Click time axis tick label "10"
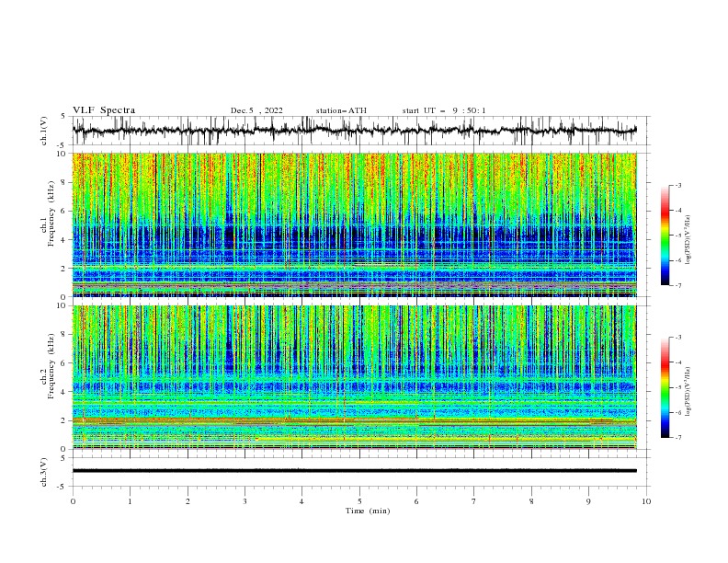Image resolution: width=728 pixels, height=563 pixels. 646,501
